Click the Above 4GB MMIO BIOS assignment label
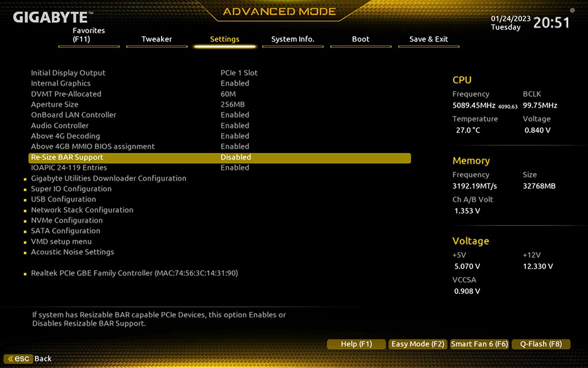 (93, 147)
